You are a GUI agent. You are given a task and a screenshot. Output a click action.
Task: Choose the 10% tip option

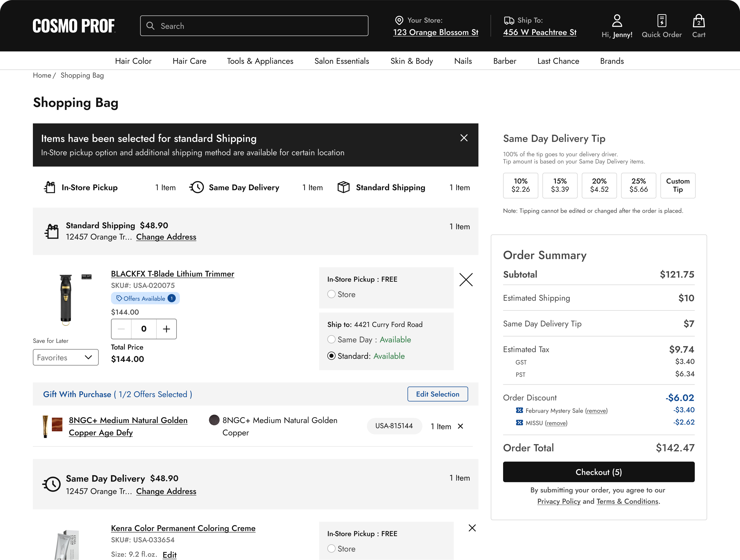[x=521, y=185]
